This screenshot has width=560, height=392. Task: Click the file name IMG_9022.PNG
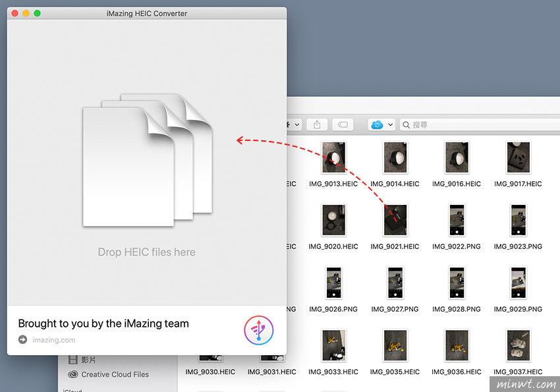pyautogui.click(x=457, y=246)
